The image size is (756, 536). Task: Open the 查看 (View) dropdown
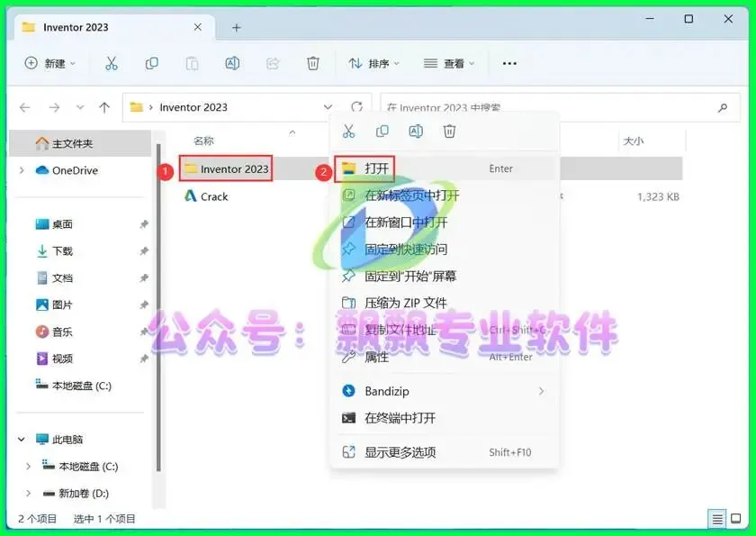coord(449,63)
